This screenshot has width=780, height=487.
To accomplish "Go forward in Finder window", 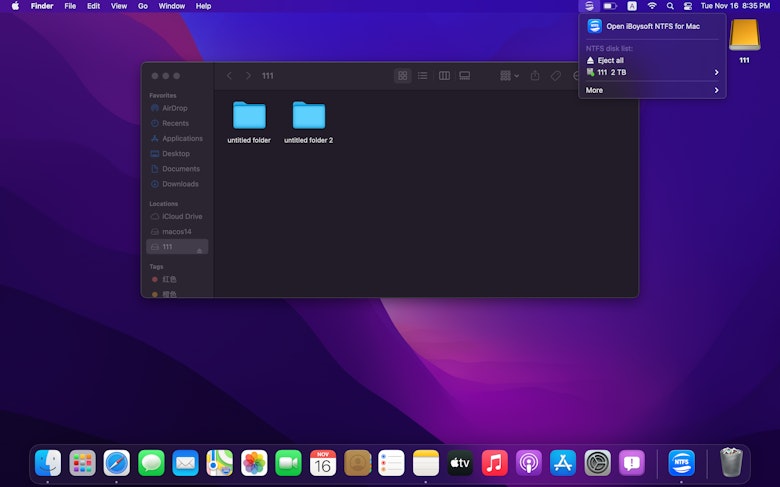I will 248,76.
